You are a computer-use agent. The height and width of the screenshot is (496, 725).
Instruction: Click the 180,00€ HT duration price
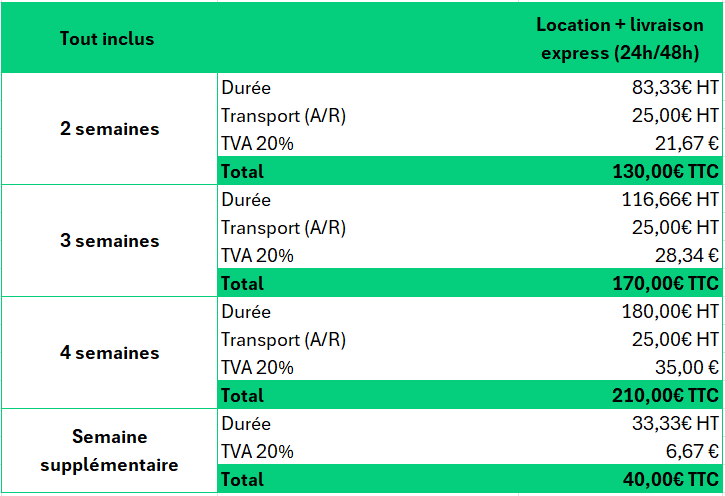click(670, 312)
